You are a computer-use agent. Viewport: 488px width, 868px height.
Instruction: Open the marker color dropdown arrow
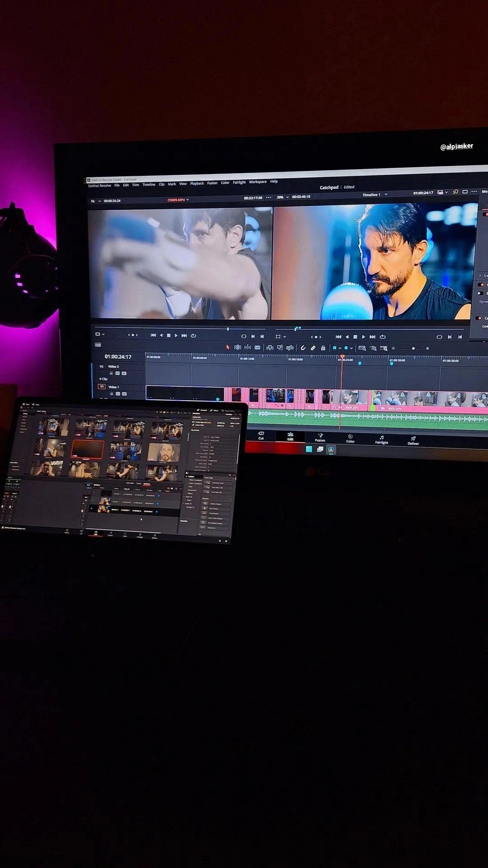coord(351,348)
